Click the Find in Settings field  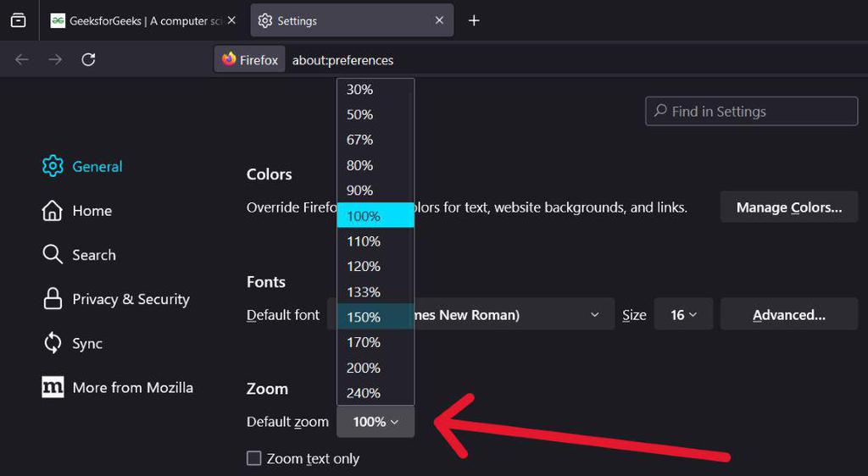(751, 111)
